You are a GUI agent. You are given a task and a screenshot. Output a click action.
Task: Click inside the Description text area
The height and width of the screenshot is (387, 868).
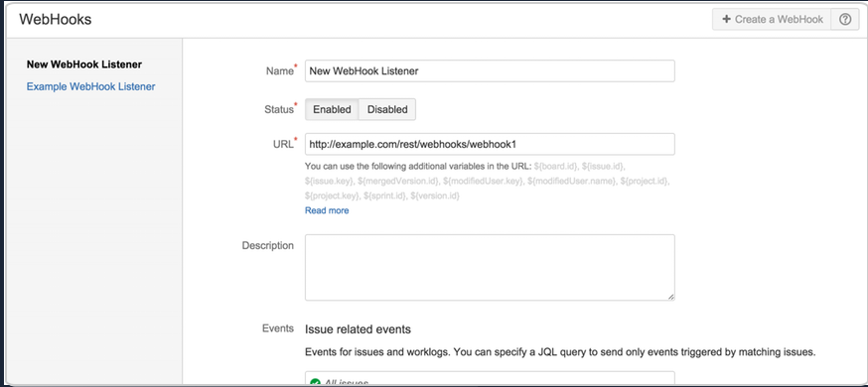pos(490,268)
